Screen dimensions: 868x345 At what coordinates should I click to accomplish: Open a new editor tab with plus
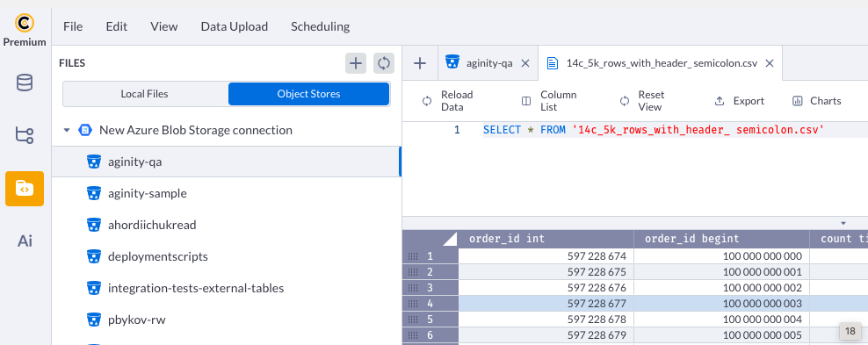pos(420,63)
